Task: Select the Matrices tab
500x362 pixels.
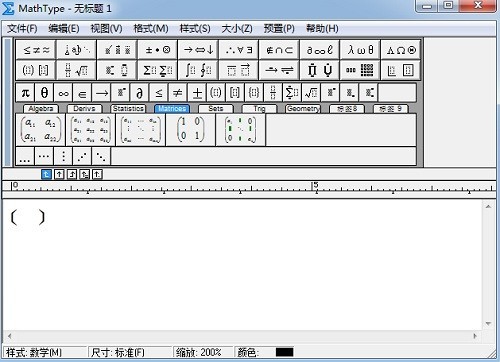Action: pos(172,109)
